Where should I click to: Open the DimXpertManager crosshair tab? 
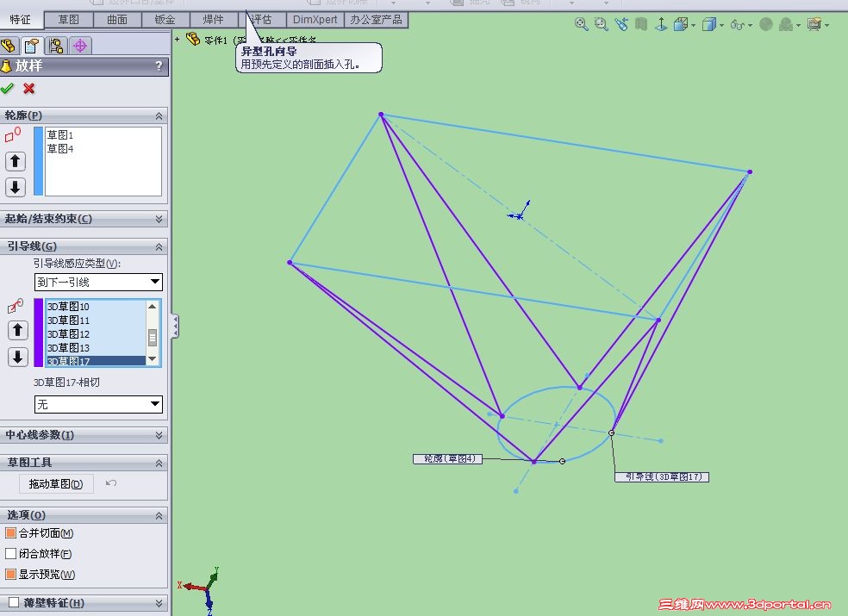(x=80, y=46)
